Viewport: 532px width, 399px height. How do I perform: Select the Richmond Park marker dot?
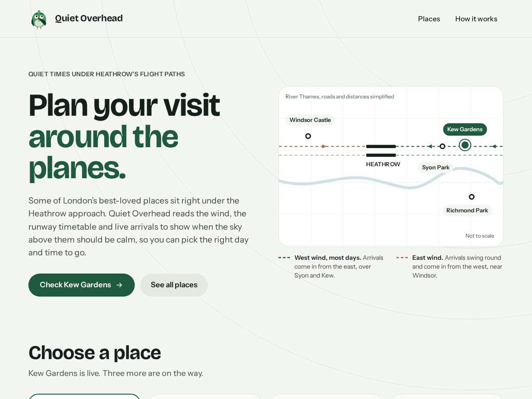click(x=472, y=197)
